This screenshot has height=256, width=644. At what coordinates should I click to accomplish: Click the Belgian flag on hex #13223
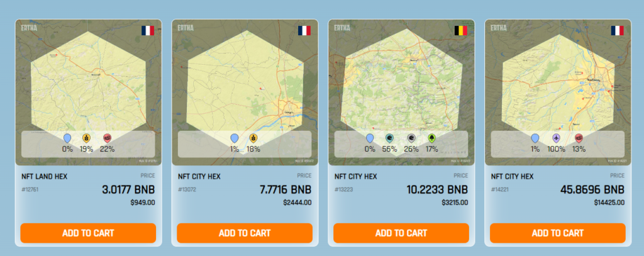tap(460, 30)
